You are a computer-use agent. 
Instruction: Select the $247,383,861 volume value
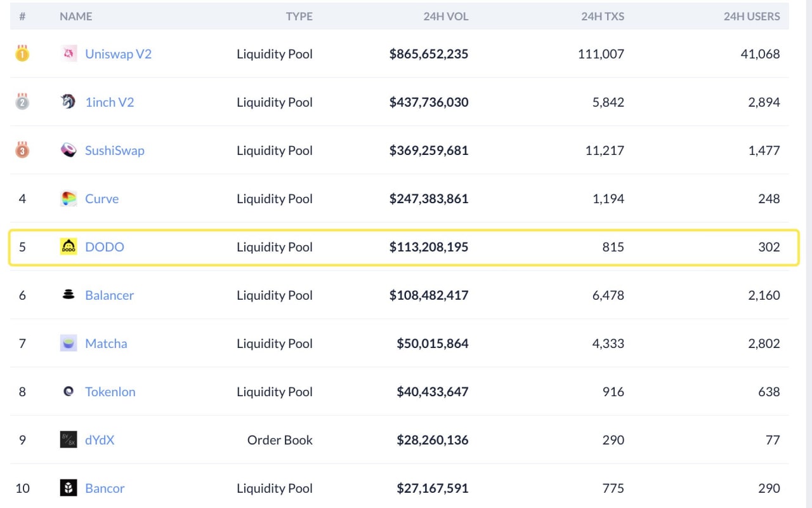[429, 199]
